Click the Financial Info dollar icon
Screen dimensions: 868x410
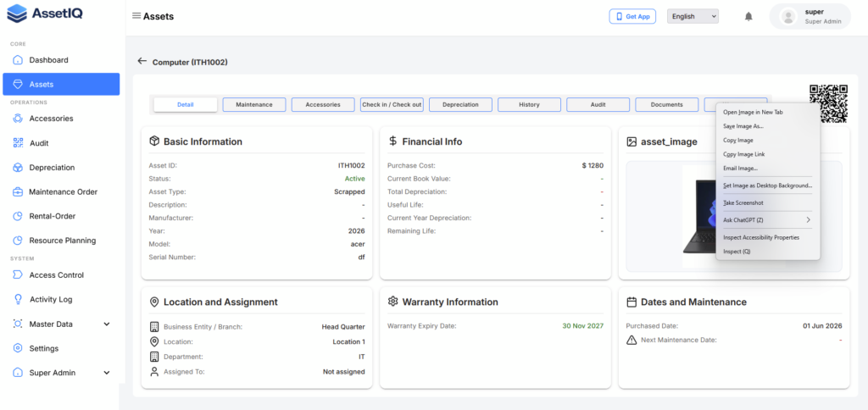pos(392,141)
